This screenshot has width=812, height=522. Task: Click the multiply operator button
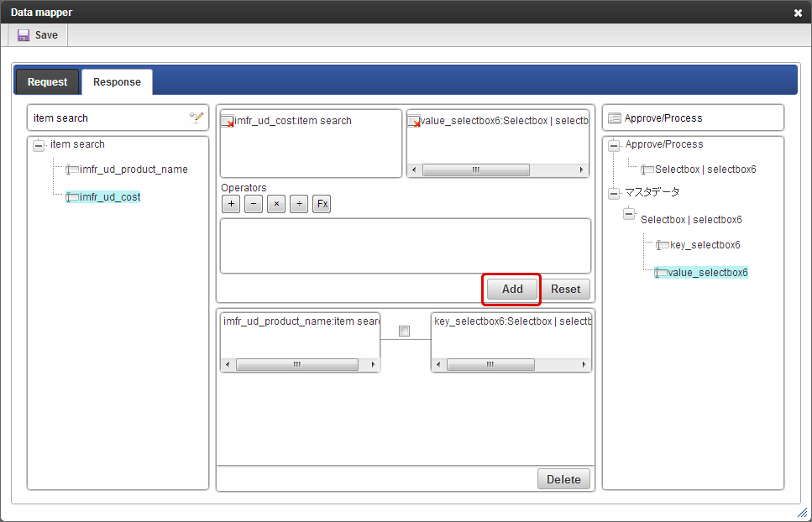pyautogui.click(x=276, y=204)
